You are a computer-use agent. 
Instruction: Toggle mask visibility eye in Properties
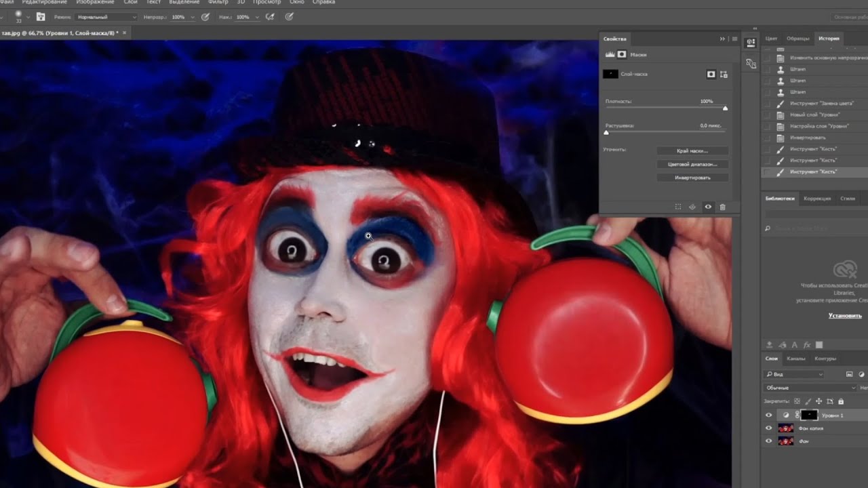(x=708, y=207)
